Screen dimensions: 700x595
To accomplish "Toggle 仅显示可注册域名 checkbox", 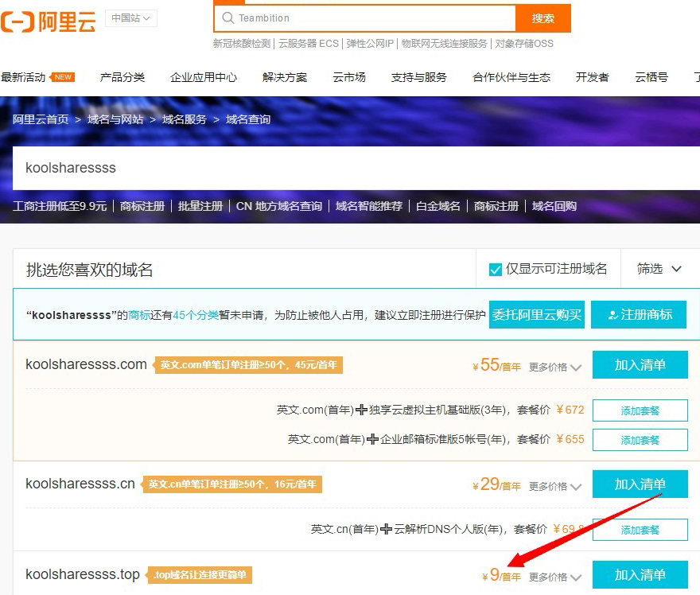I will point(495,270).
